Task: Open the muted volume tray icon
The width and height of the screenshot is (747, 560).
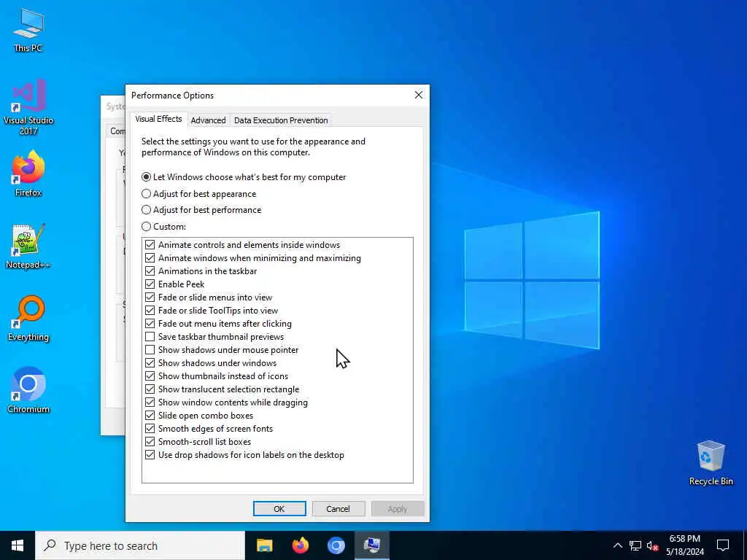Action: coord(652,545)
